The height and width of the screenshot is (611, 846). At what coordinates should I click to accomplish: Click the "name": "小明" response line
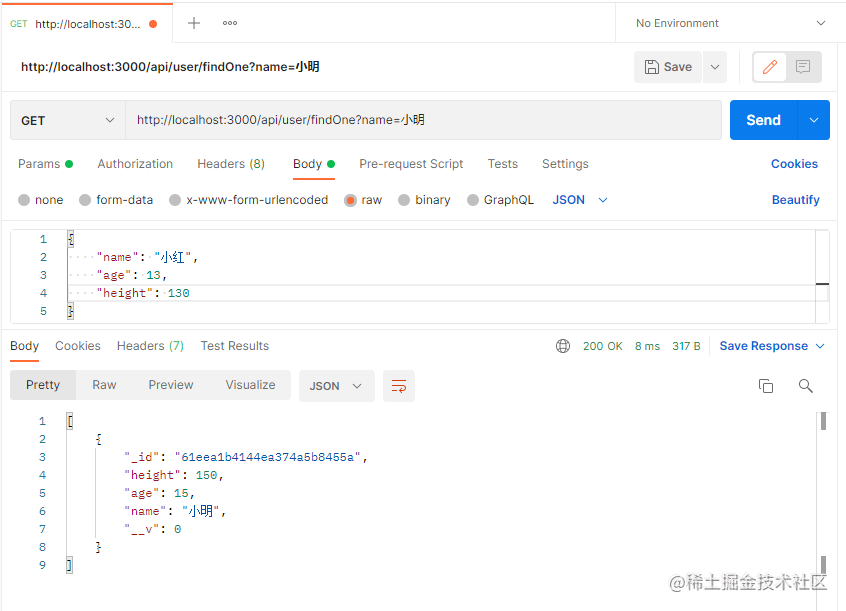[x=175, y=511]
